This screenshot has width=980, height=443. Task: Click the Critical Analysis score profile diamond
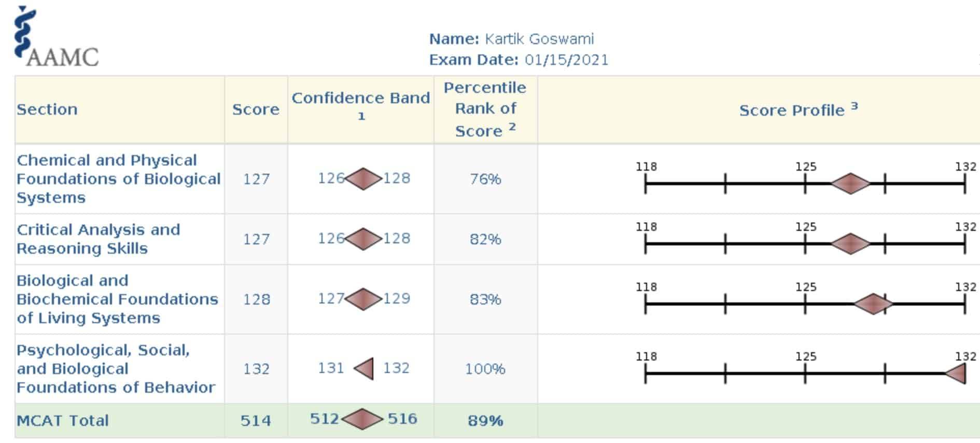coord(850,244)
